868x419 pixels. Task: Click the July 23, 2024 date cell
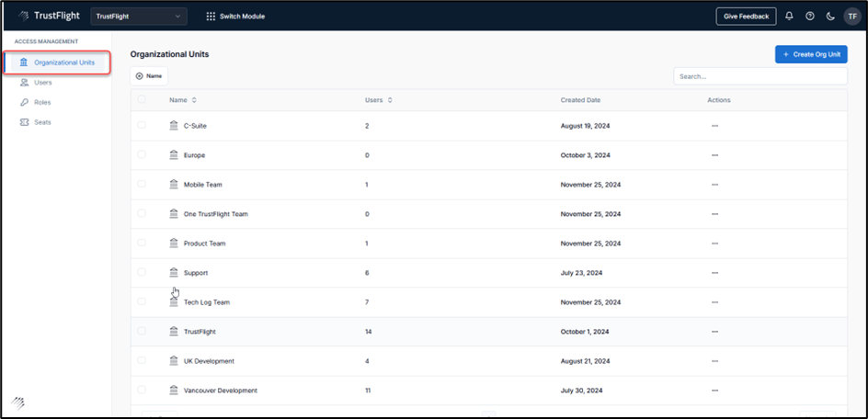pyautogui.click(x=581, y=273)
